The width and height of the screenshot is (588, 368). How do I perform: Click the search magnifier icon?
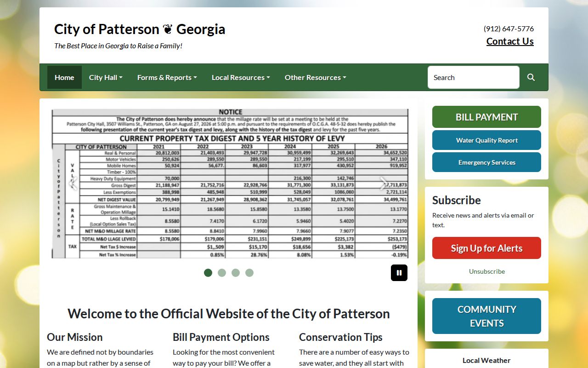click(531, 77)
